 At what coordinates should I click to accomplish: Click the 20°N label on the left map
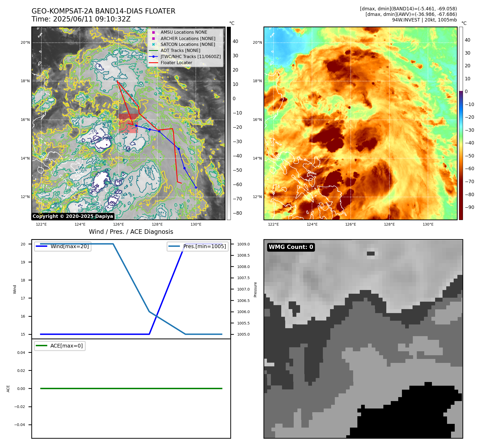tap(25, 42)
